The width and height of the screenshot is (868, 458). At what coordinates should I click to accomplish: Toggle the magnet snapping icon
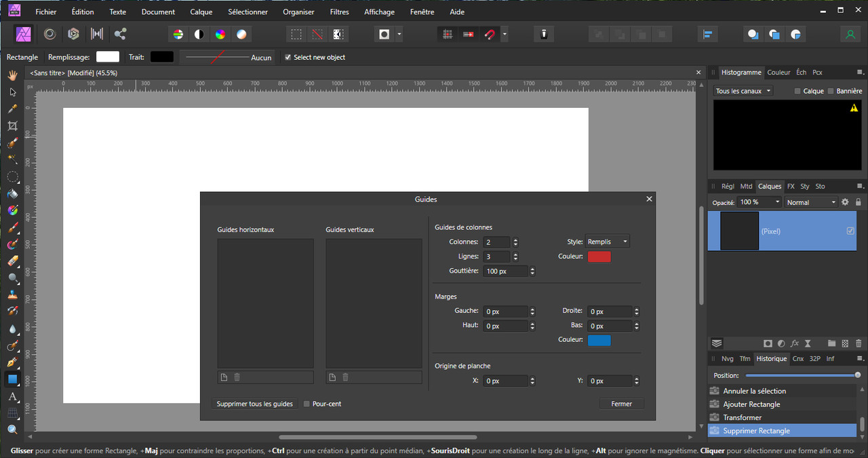coord(489,34)
